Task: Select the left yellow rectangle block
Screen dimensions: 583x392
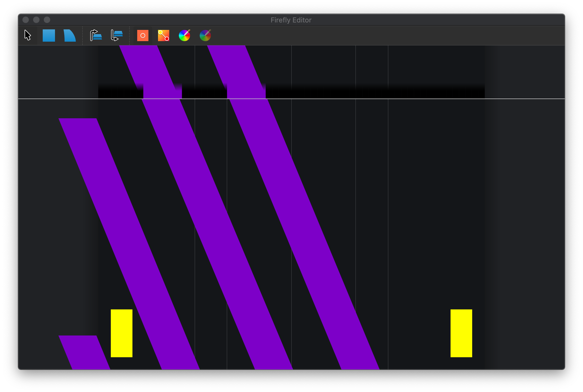Action: [x=121, y=333]
